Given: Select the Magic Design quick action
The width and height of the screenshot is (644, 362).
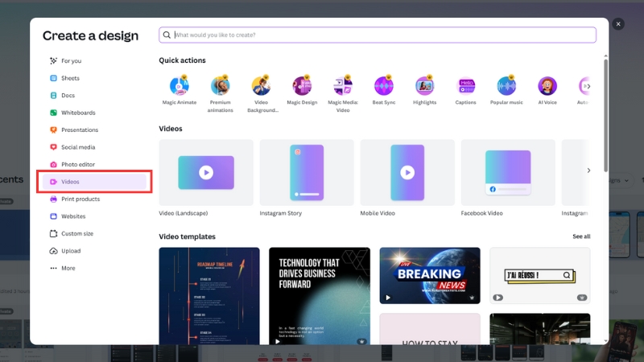Looking at the screenshot, I should (302, 86).
